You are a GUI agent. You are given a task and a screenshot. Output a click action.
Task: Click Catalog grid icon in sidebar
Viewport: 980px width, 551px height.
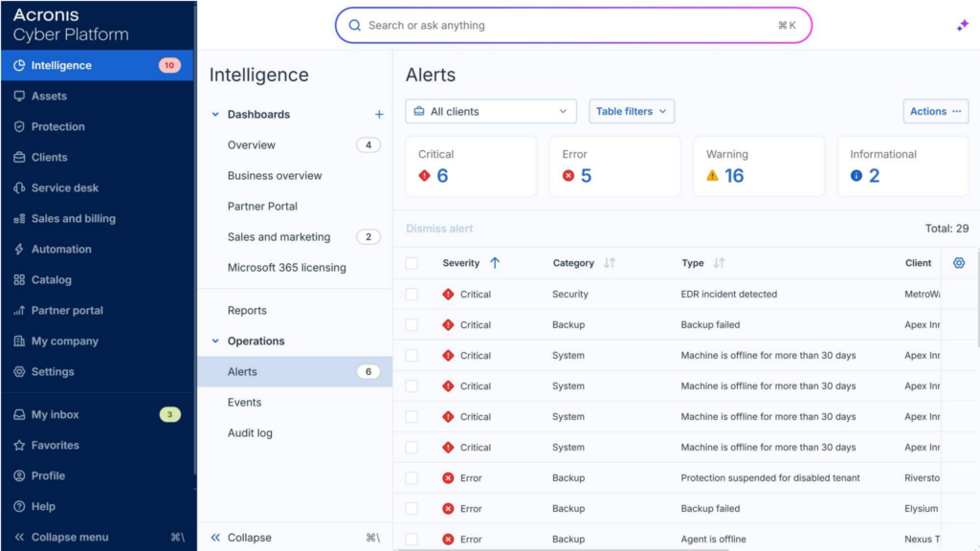(19, 279)
